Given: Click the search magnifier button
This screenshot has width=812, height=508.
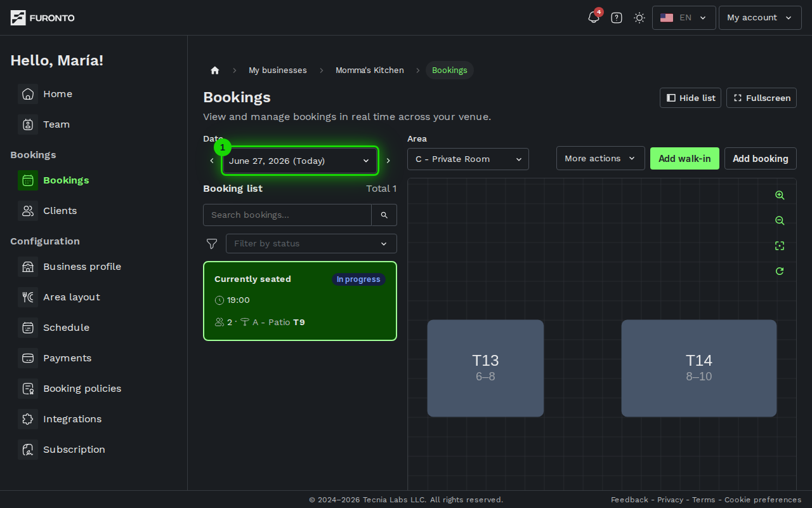Looking at the screenshot, I should click(384, 215).
